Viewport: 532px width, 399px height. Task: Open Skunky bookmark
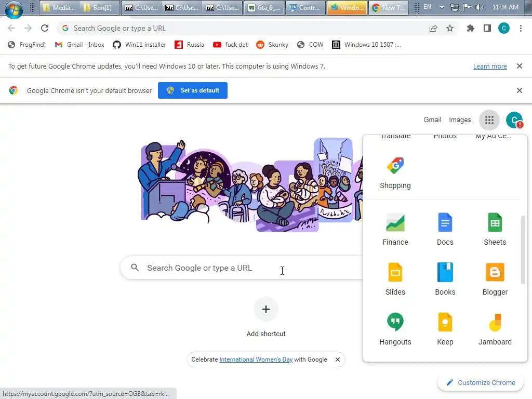[272, 45]
